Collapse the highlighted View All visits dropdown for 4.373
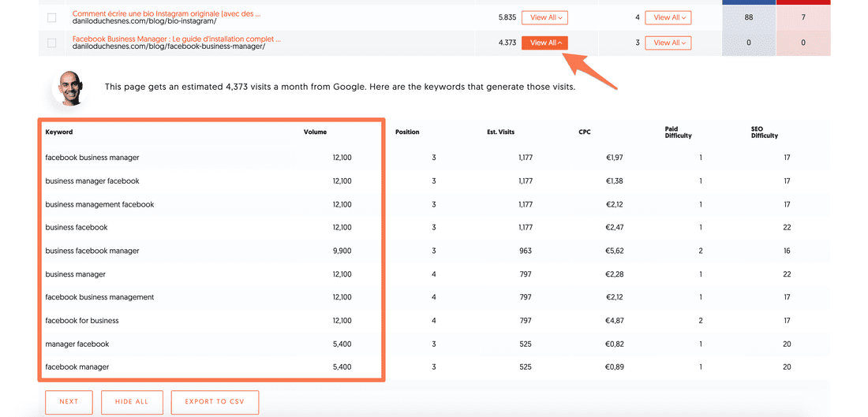Screen dimensions: 868x417 (x=544, y=43)
